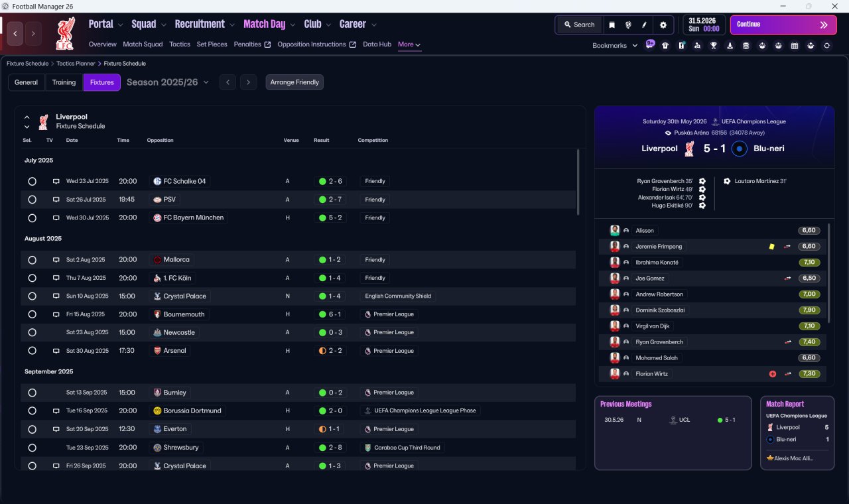Open the shirt bookmark shortcut icon
Viewport: 849px width, 504px height.
pyautogui.click(x=665, y=46)
